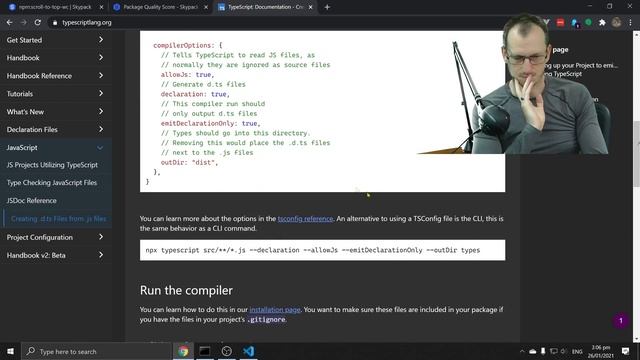Open the red extension icon in Chrome toolbar
The width and height of the screenshot is (640, 360).
click(x=560, y=23)
